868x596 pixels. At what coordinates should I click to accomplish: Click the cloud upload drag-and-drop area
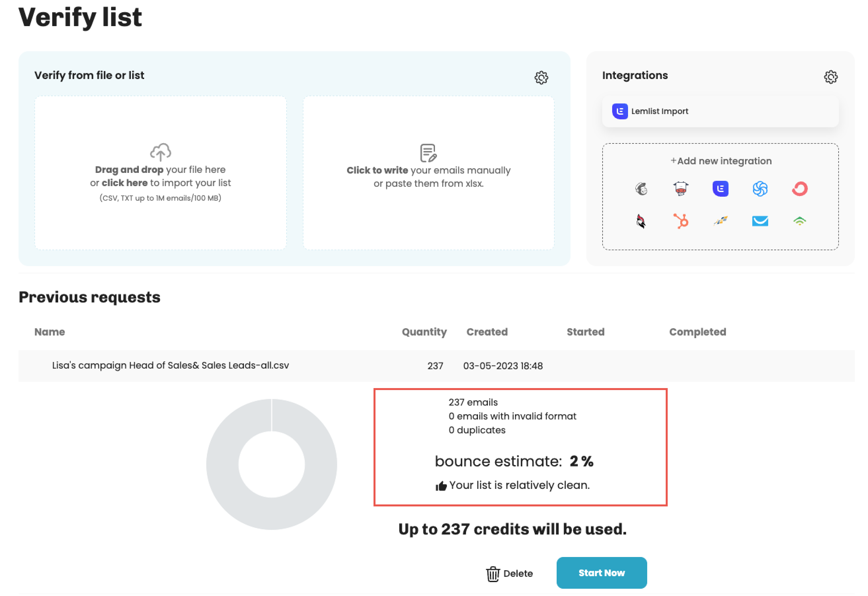pos(161,173)
